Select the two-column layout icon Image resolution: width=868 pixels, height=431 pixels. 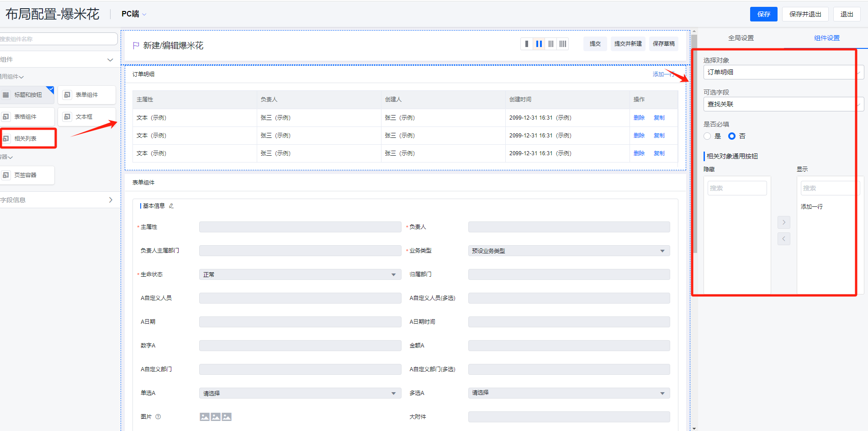pos(539,44)
